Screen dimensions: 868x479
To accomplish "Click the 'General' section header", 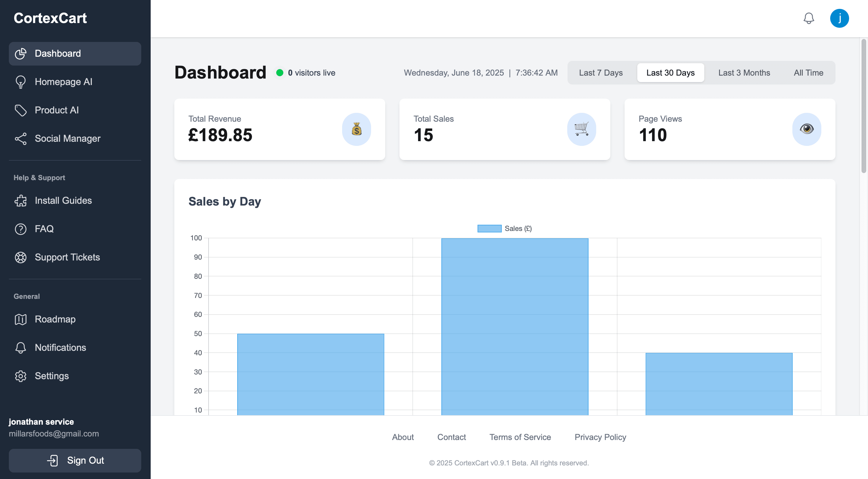I will (27, 296).
